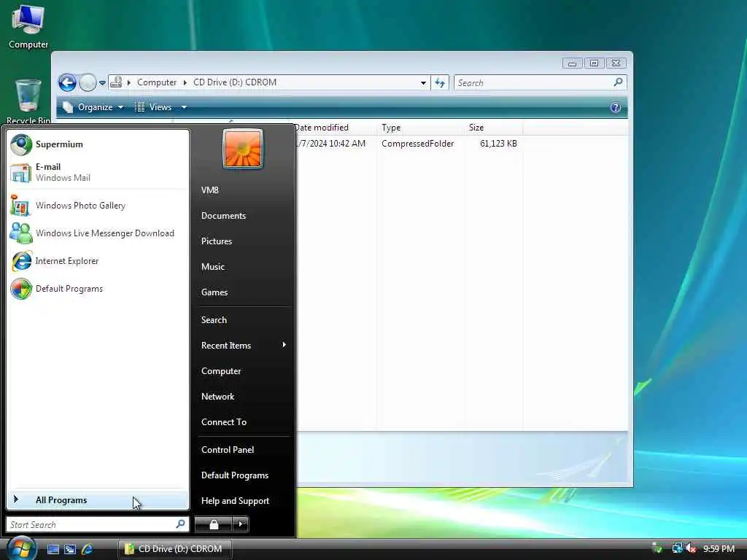Click the Start Search input box
Screen dimensions: 747x560
pos(90,524)
